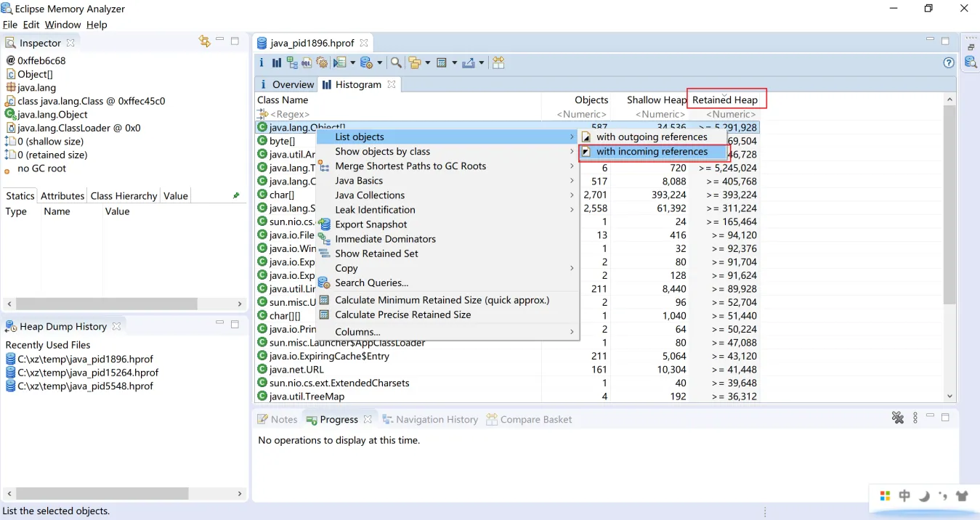The width and height of the screenshot is (980, 520).
Task: Expand the Java Basics submenu
Action: pyautogui.click(x=448, y=181)
